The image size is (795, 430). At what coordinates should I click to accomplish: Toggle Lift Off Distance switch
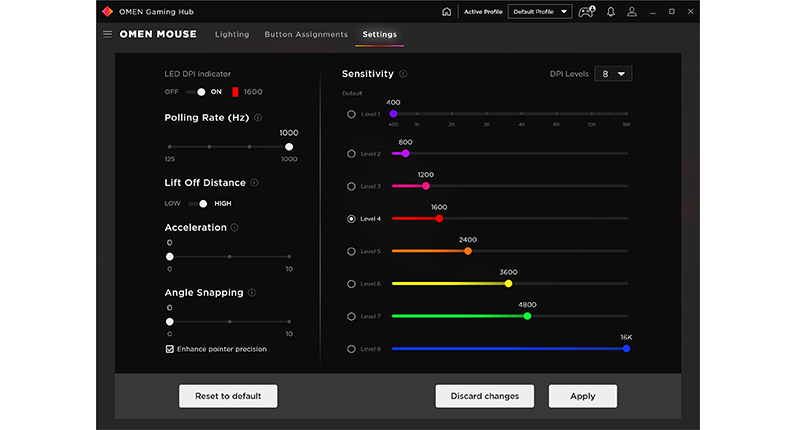(198, 203)
